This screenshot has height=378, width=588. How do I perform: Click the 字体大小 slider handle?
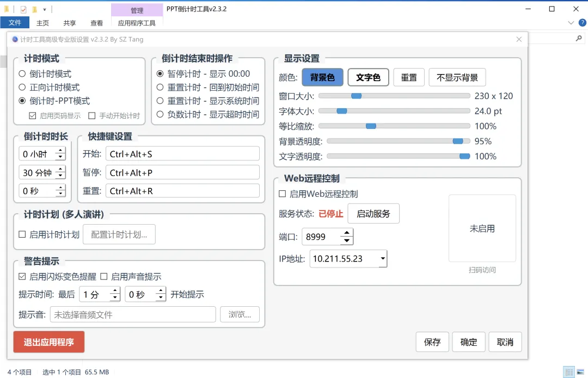(x=341, y=111)
